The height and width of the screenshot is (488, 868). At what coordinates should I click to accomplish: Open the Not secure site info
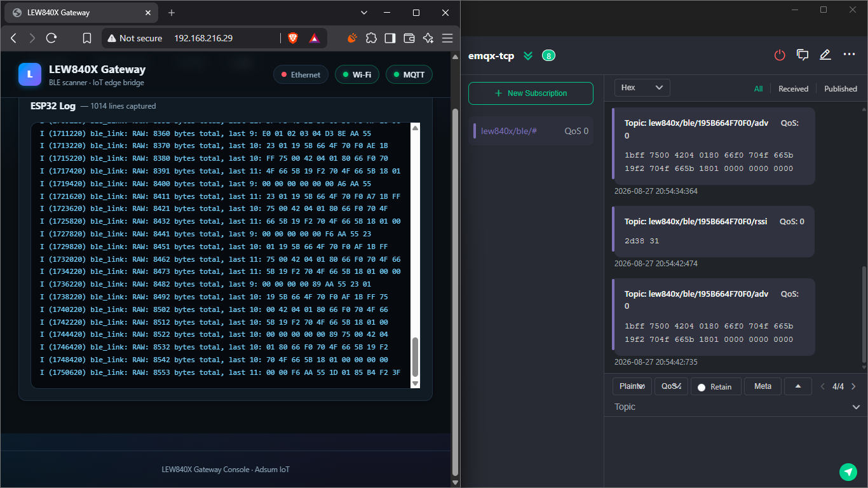point(135,38)
